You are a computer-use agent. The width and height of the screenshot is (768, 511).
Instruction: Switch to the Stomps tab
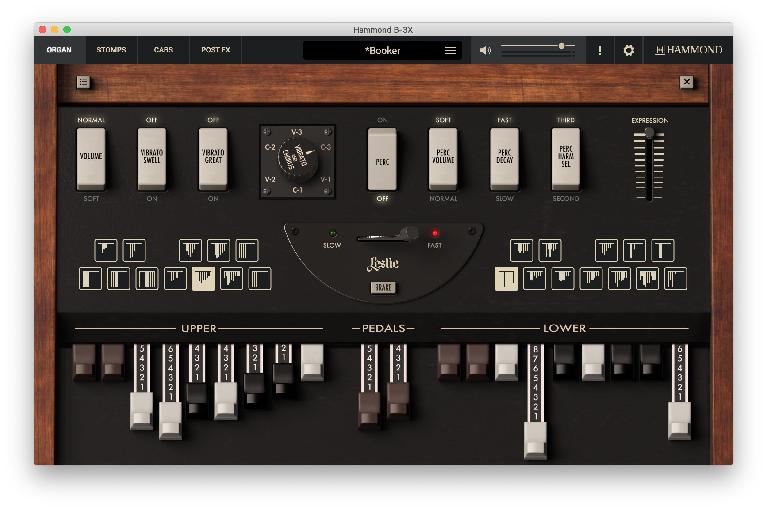[111, 49]
